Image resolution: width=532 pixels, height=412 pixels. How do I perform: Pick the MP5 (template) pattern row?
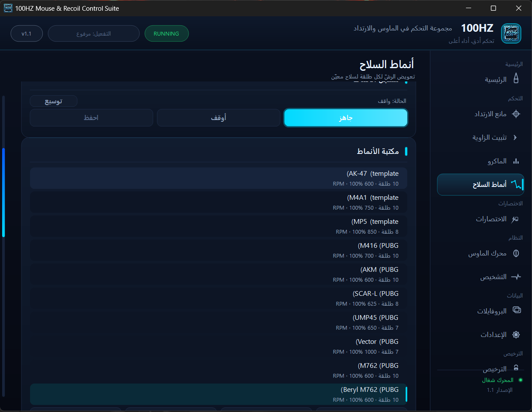click(219, 226)
